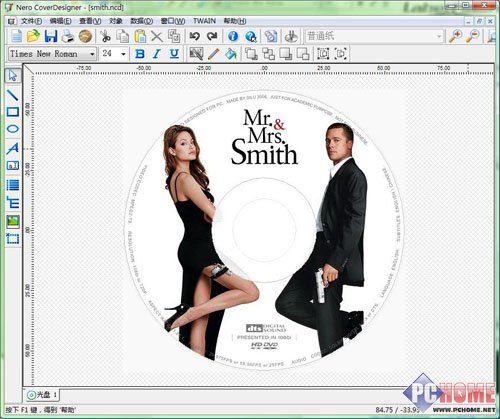Toggle bold formatting
The width and height of the screenshot is (500, 419).
point(140,53)
